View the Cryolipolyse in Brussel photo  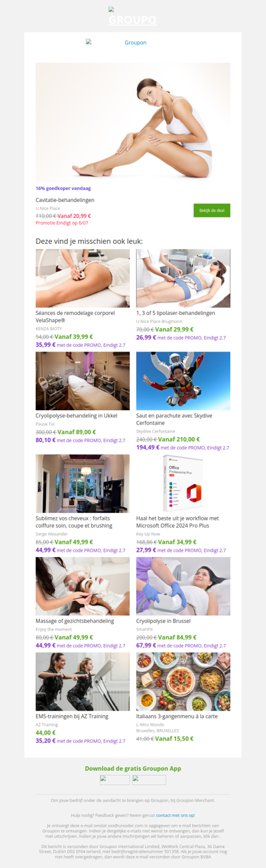click(x=183, y=586)
